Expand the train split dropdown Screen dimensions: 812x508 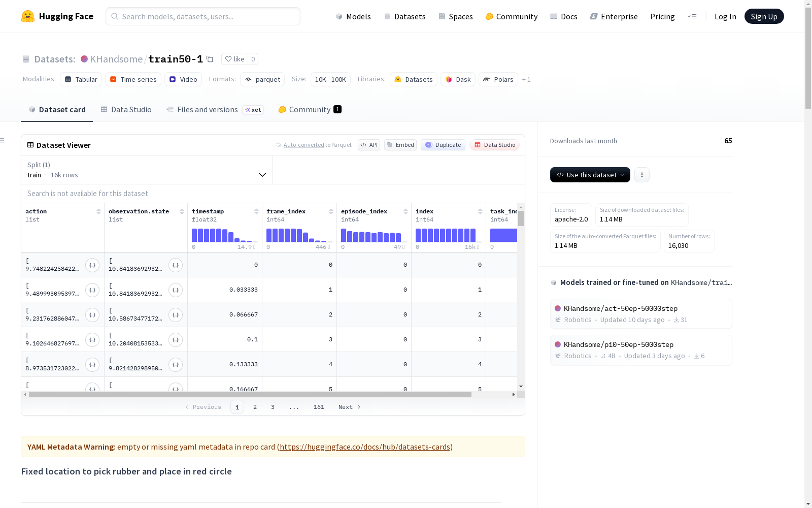coord(147,170)
